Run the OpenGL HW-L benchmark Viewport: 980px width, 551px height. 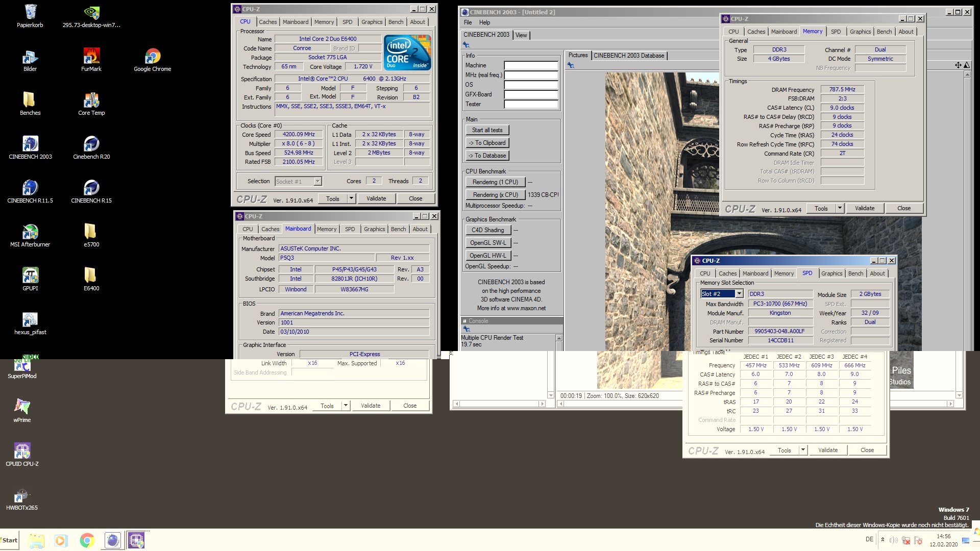tap(487, 256)
